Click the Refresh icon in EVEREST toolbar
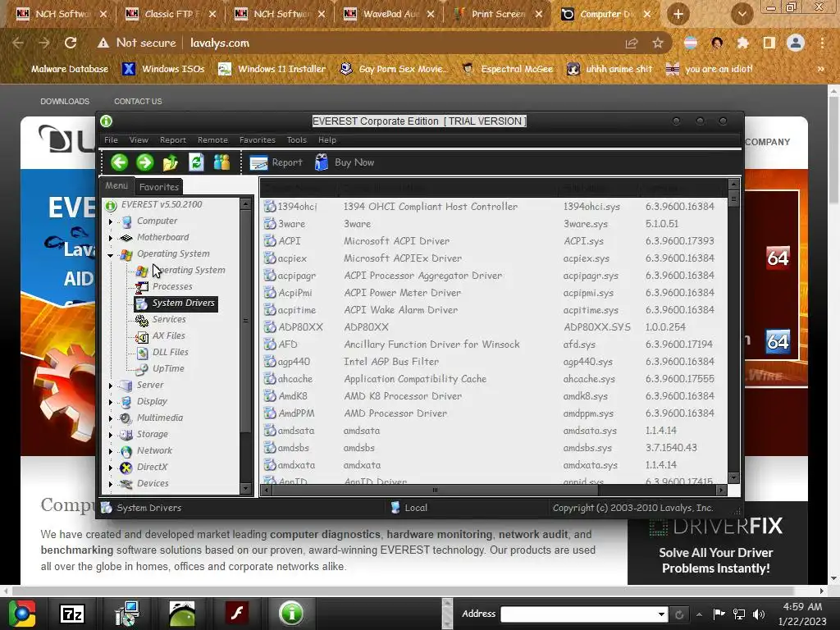Screen dimensions: 840x630 pos(196,162)
